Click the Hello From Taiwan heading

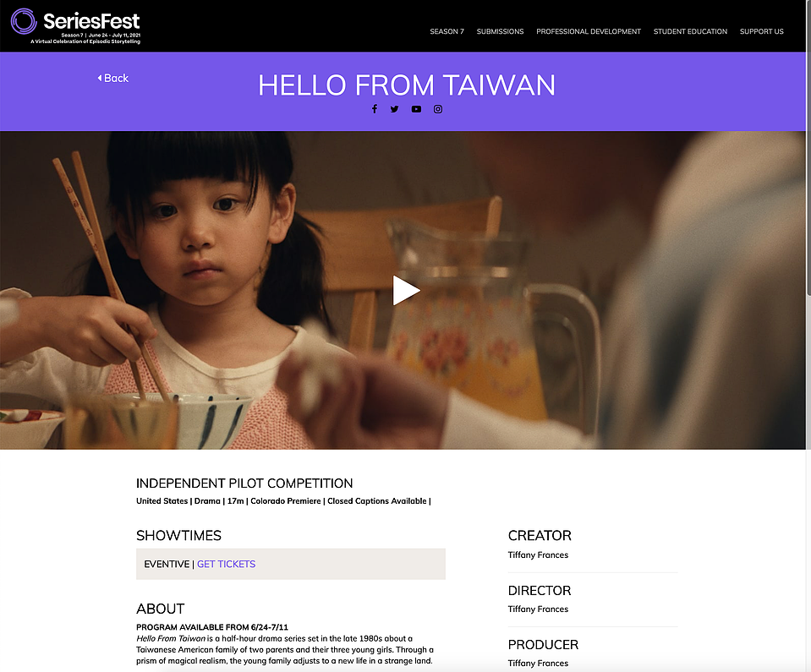click(x=407, y=85)
